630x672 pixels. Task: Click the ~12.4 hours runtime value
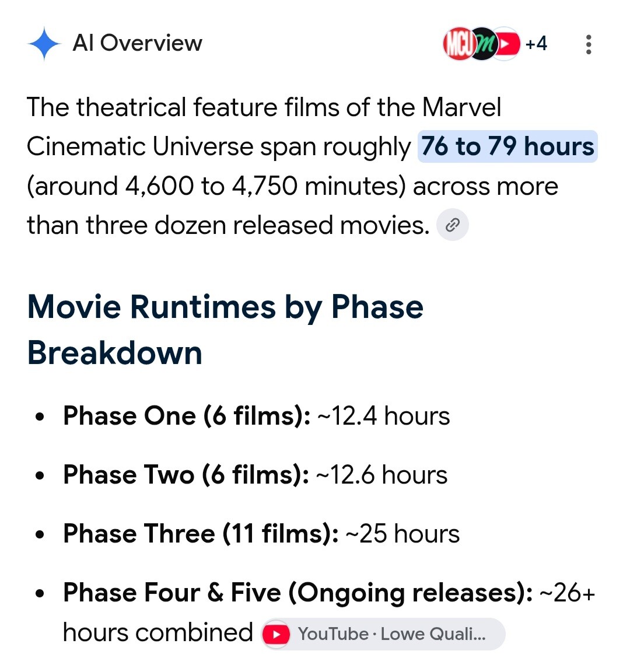pos(384,416)
